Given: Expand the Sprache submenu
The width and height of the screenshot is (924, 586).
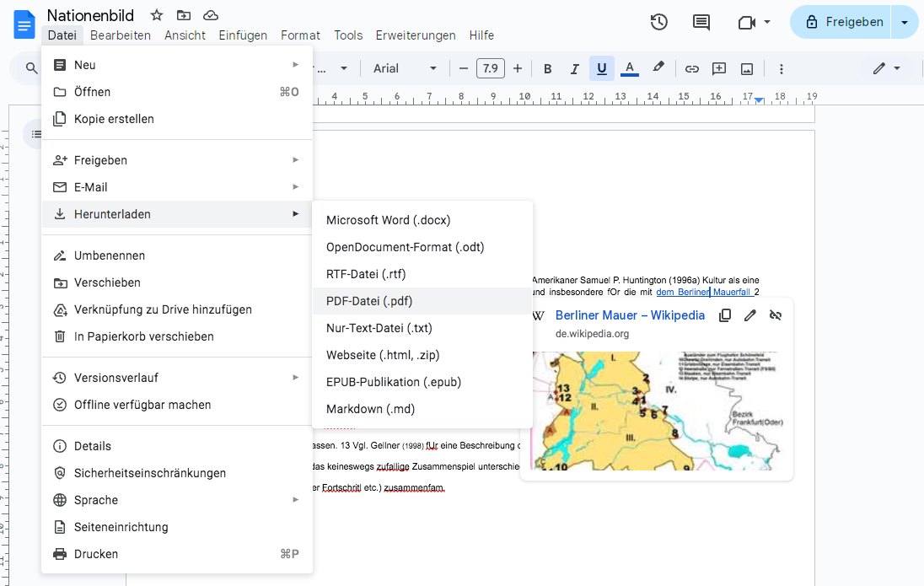Looking at the screenshot, I should [x=177, y=501].
